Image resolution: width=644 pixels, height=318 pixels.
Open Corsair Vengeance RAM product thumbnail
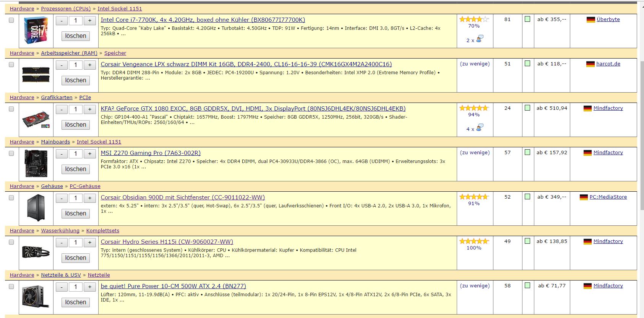pos(36,75)
